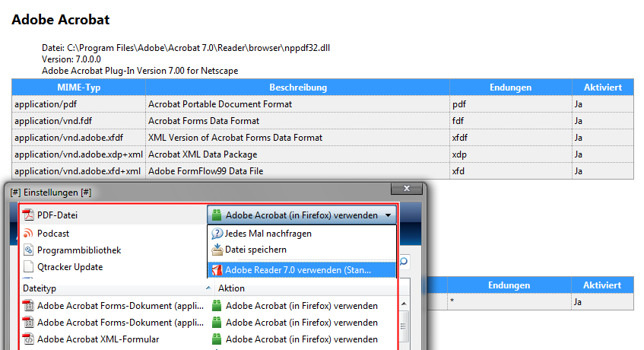This screenshot has width=644, height=350.
Task: Click the Podcast feed icon
Action: [28, 234]
